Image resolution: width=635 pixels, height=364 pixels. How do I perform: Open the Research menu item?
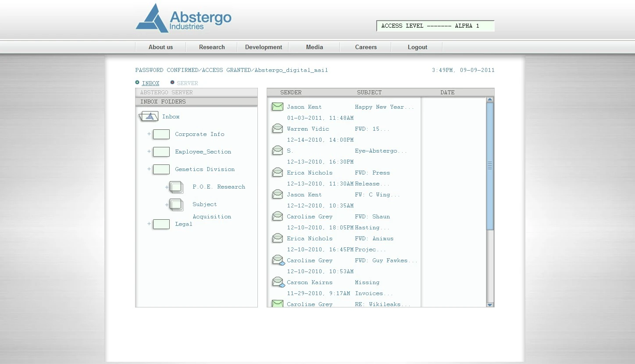tap(212, 47)
